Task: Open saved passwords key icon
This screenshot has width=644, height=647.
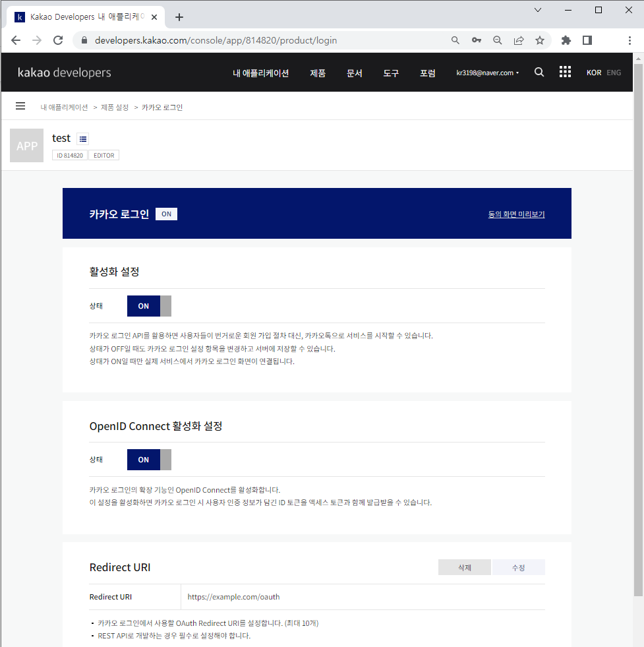Action: click(476, 40)
